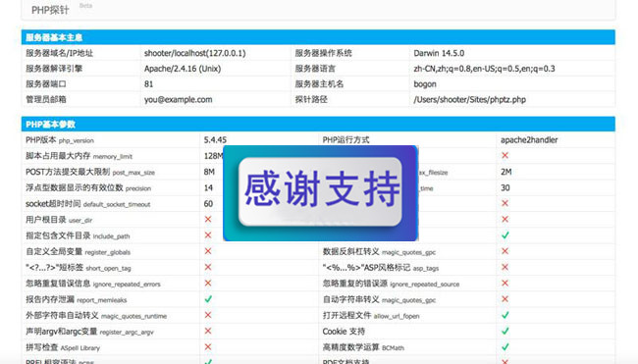Click the red cross beside register_argc_argv
Screen dimensions: 638x364
pos(208,331)
